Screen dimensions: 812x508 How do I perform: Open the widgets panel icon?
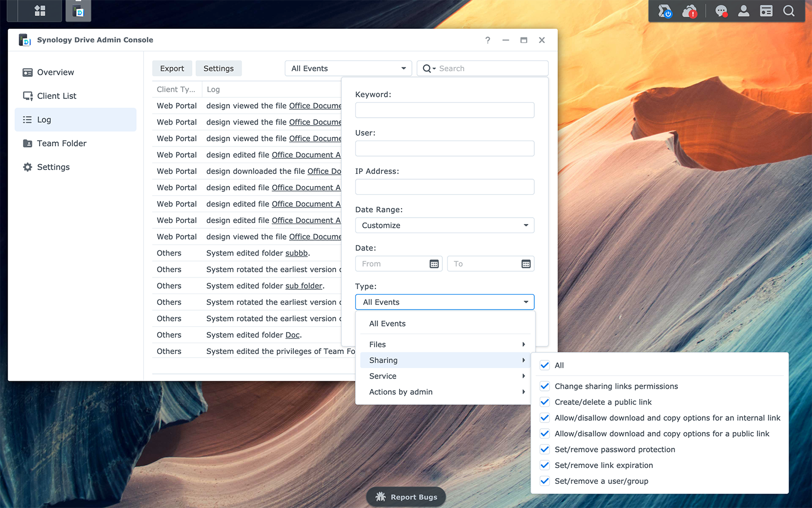pos(766,11)
